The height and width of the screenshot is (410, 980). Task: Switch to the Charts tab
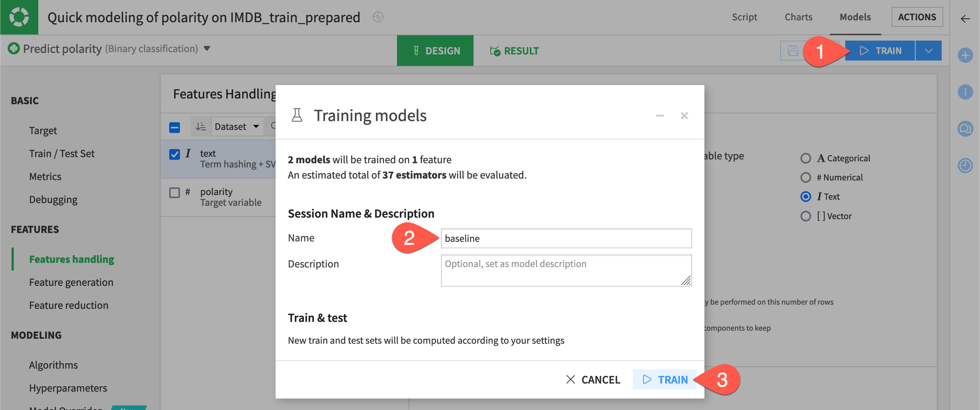coord(798,17)
